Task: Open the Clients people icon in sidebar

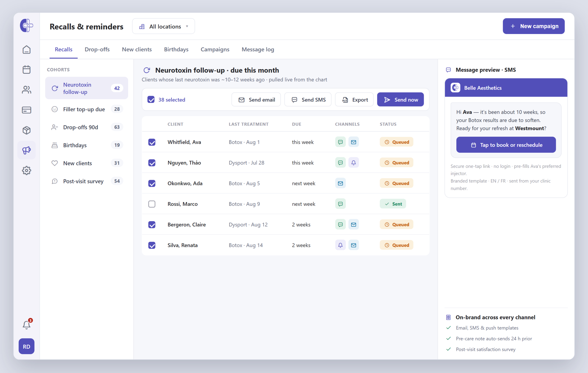Action: tap(26, 90)
